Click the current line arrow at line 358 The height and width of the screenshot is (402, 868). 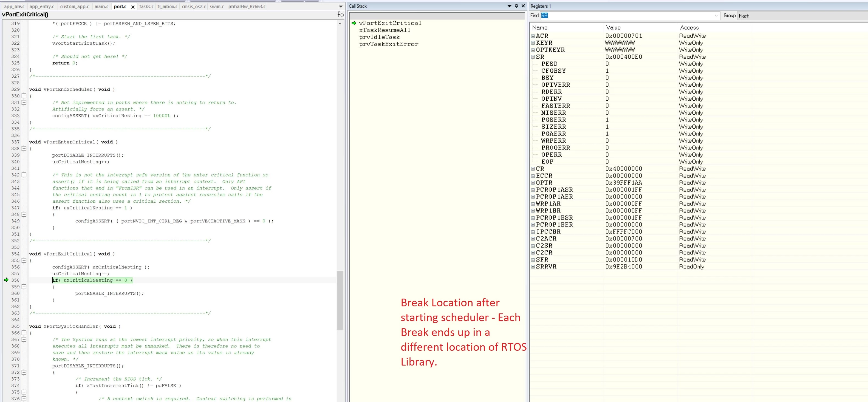[6, 280]
